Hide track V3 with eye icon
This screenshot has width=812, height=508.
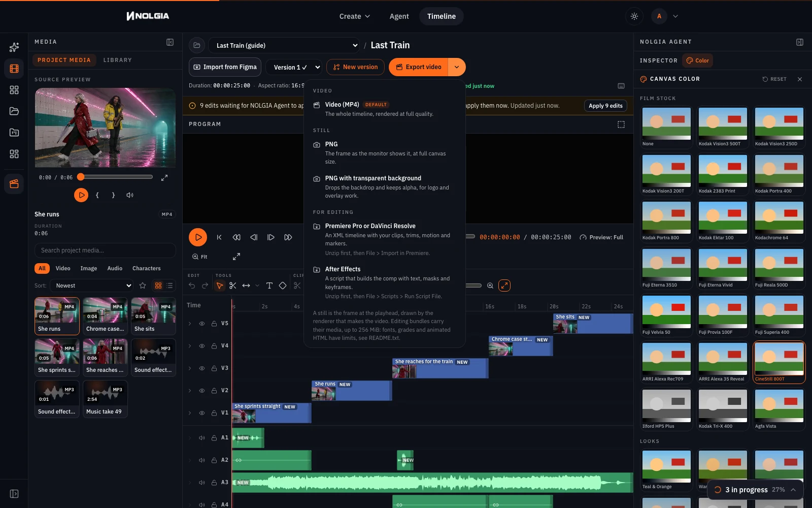tap(202, 368)
